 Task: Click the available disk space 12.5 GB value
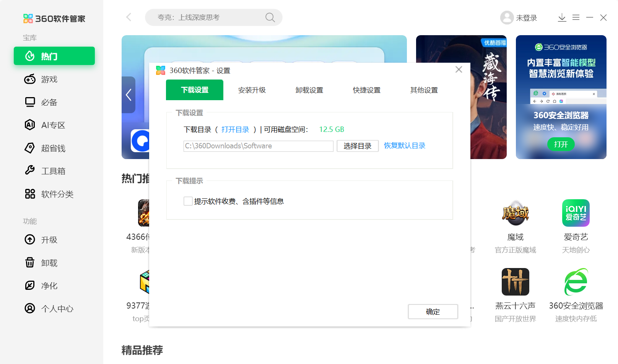click(332, 130)
